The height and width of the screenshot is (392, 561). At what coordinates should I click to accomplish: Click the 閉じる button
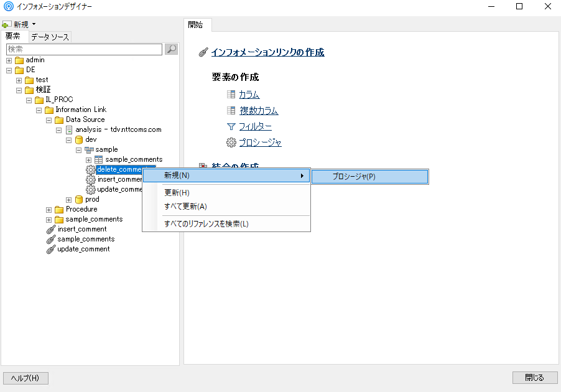(534, 377)
